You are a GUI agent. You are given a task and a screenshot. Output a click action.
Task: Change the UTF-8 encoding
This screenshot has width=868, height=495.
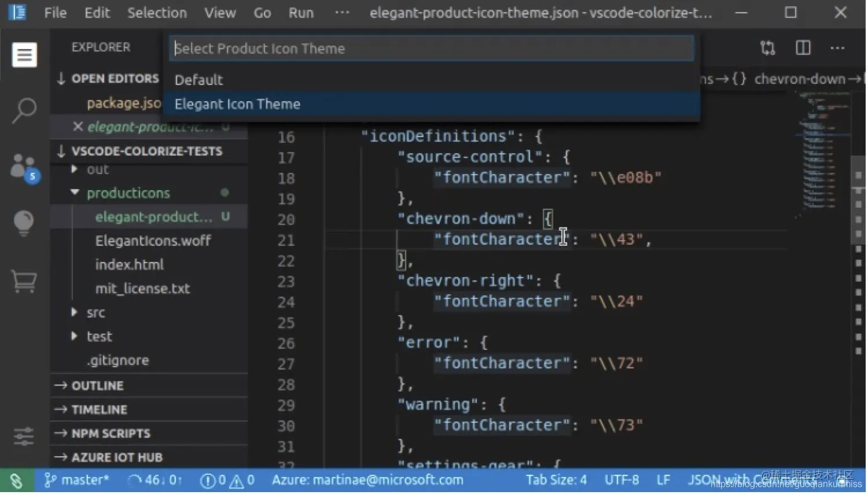click(622, 480)
